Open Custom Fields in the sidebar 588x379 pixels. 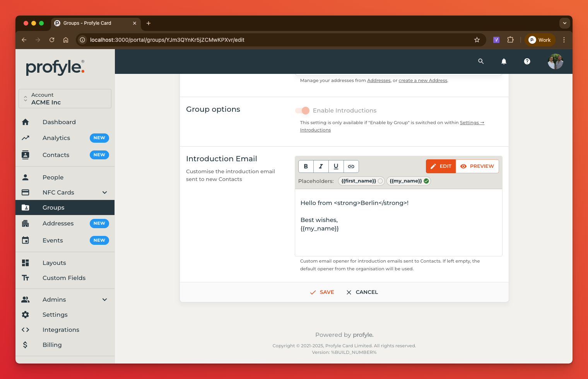[64, 278]
